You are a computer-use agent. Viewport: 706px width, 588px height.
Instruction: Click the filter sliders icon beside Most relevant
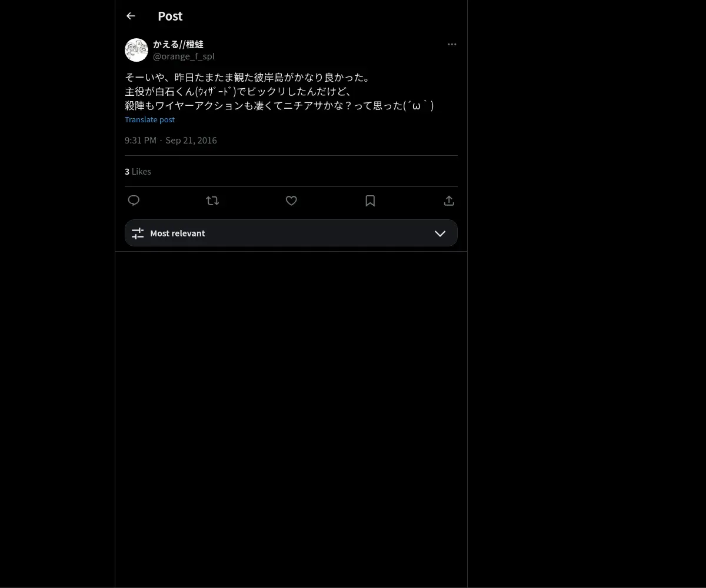[138, 233]
